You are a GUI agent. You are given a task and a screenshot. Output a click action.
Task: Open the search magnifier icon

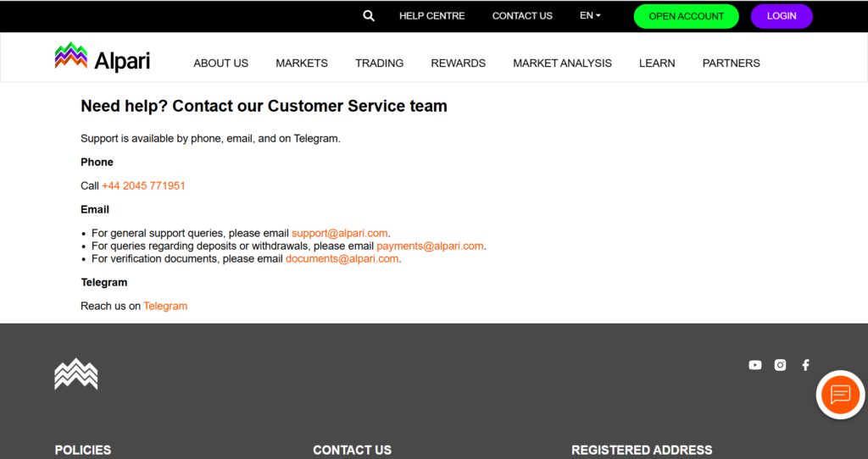tap(369, 16)
